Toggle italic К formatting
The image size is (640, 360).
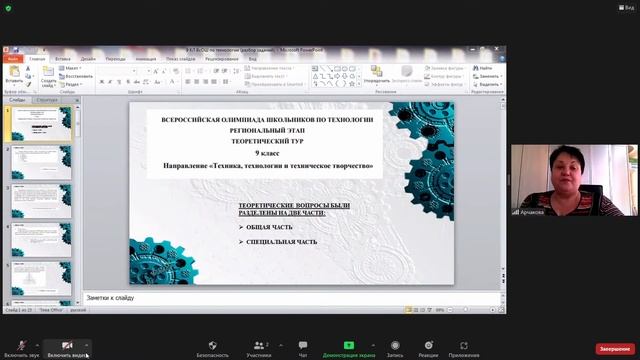click(x=110, y=82)
